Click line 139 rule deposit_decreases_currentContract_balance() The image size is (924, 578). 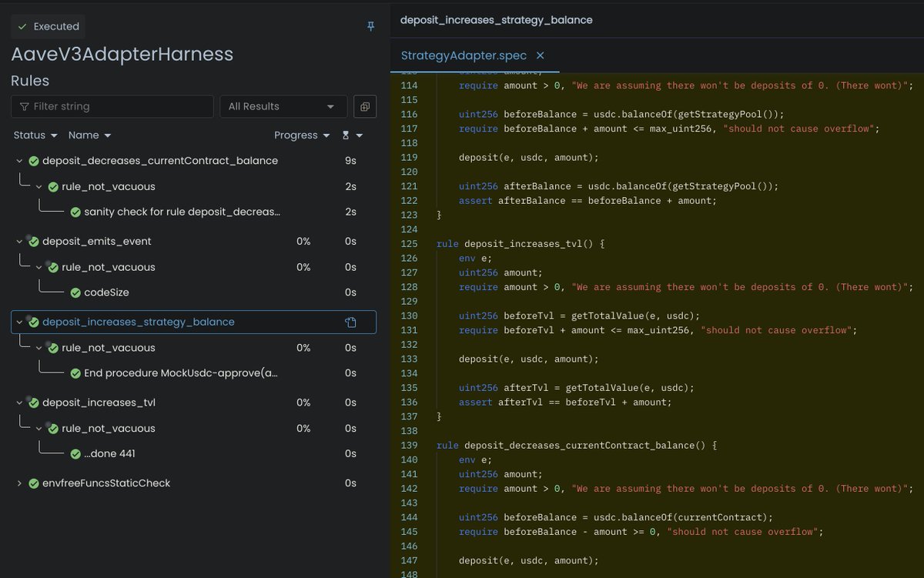click(577, 446)
